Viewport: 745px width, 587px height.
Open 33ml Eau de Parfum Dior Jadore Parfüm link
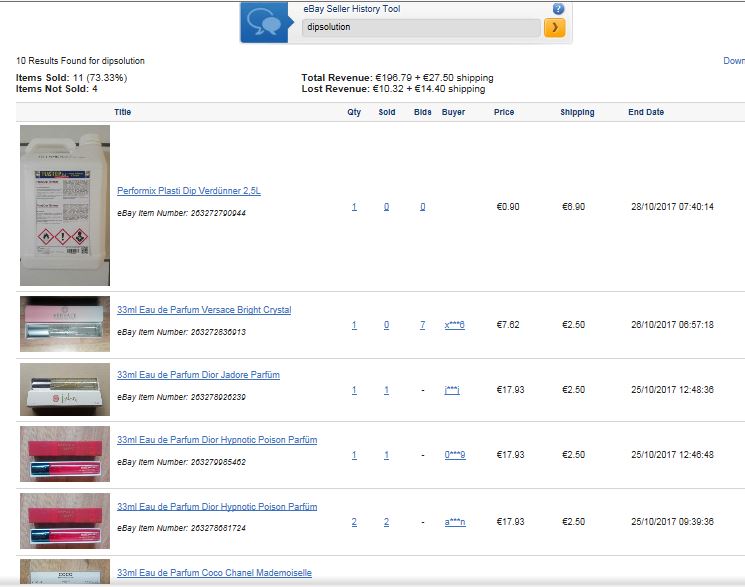[x=198, y=375]
